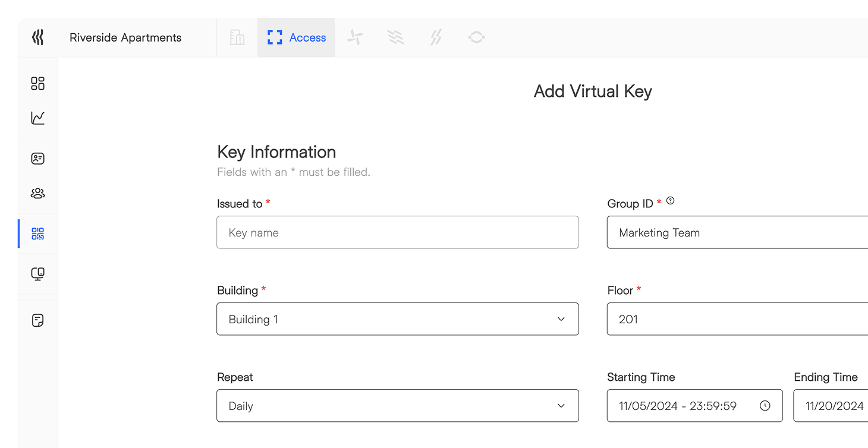
Task: Open ID card sidebar icon
Action: tap(37, 159)
